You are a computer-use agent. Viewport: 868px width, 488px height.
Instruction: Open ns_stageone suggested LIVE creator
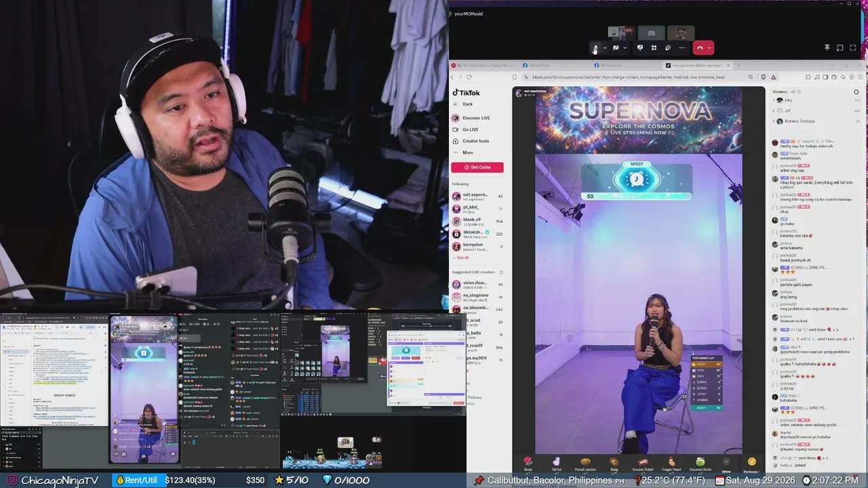pos(477,297)
